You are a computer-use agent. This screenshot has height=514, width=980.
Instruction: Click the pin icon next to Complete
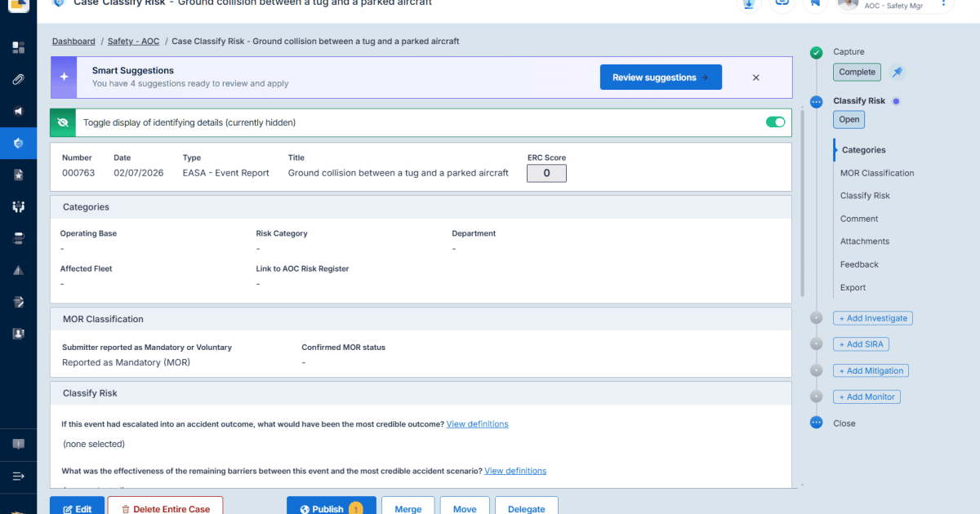pos(897,72)
